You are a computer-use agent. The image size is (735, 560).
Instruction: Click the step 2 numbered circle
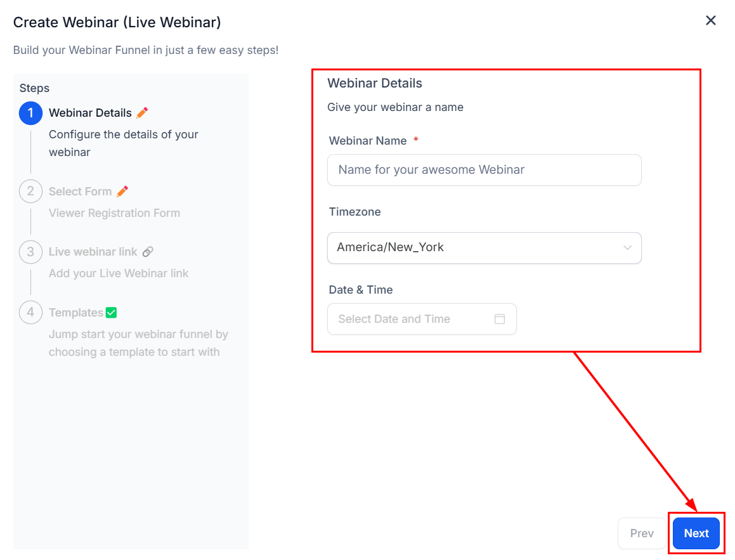pyautogui.click(x=30, y=192)
